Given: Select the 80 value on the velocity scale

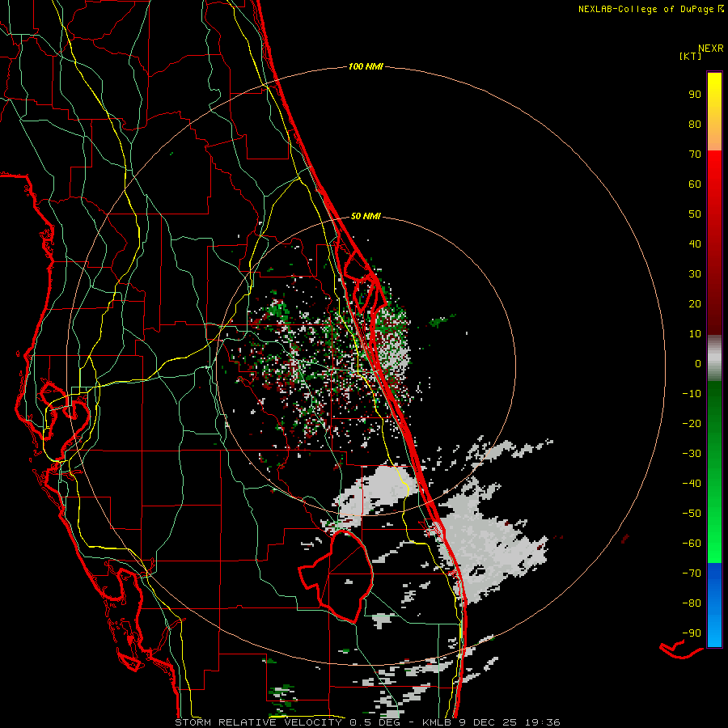Looking at the screenshot, I should click(x=695, y=124).
